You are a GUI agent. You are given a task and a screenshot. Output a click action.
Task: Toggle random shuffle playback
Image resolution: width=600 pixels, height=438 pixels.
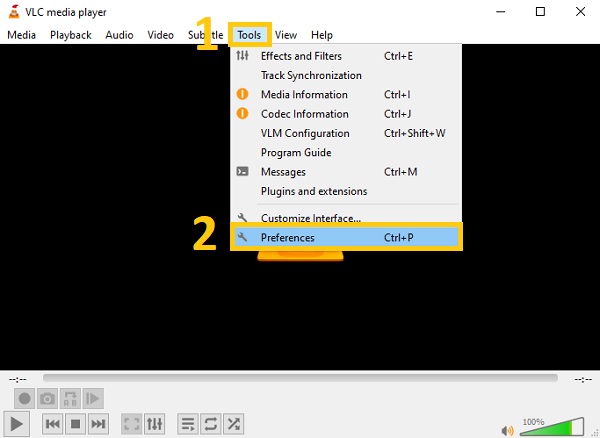[233, 424]
